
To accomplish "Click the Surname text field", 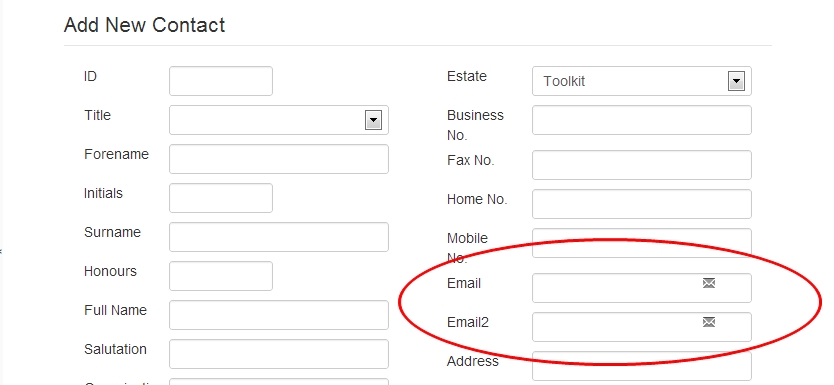I will [x=279, y=237].
